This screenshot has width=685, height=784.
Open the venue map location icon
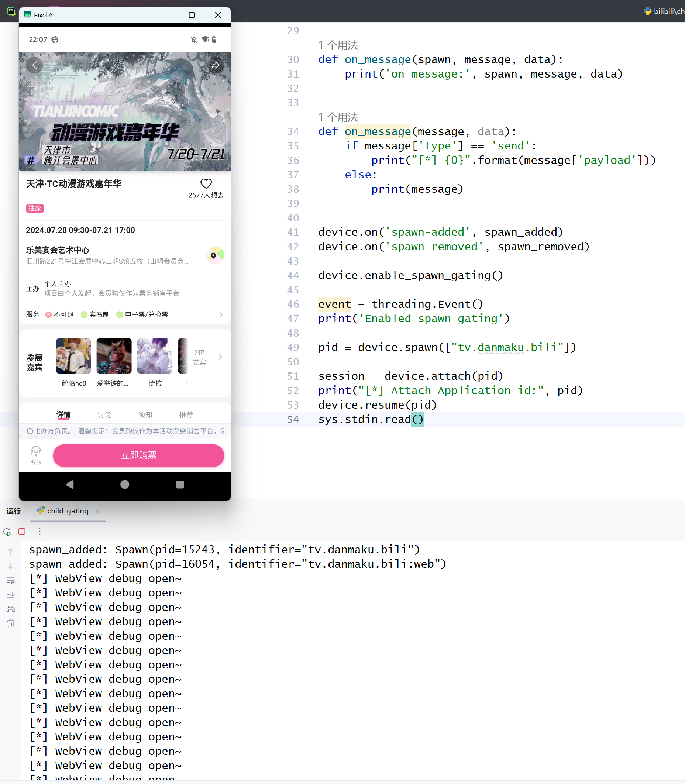coord(215,255)
